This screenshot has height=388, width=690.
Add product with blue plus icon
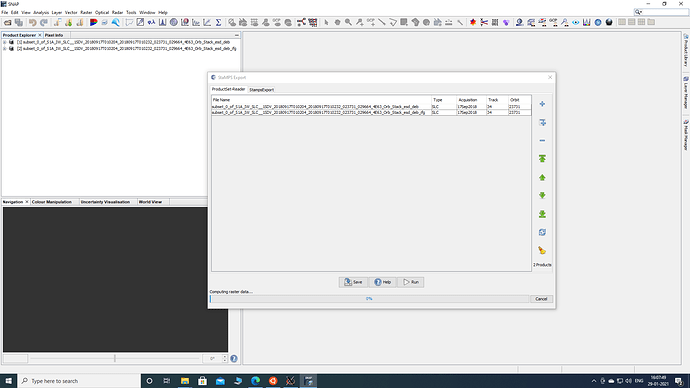pos(542,104)
